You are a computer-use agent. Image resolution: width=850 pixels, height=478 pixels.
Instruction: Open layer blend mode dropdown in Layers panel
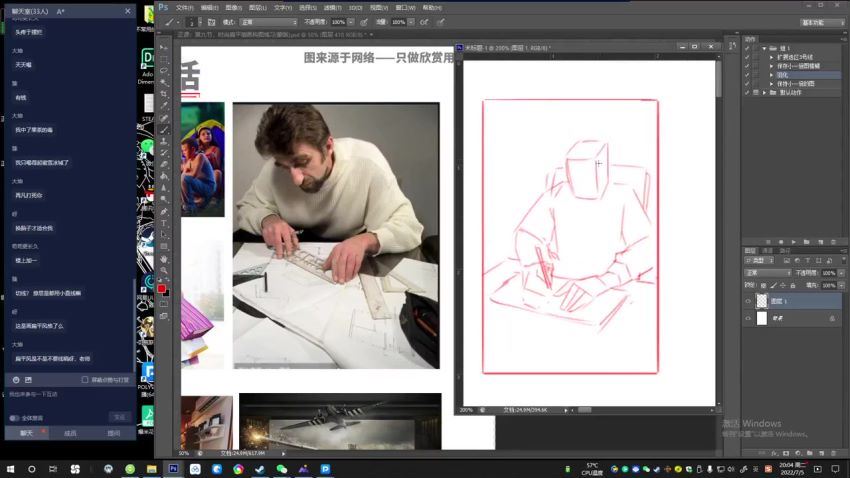[x=768, y=273]
